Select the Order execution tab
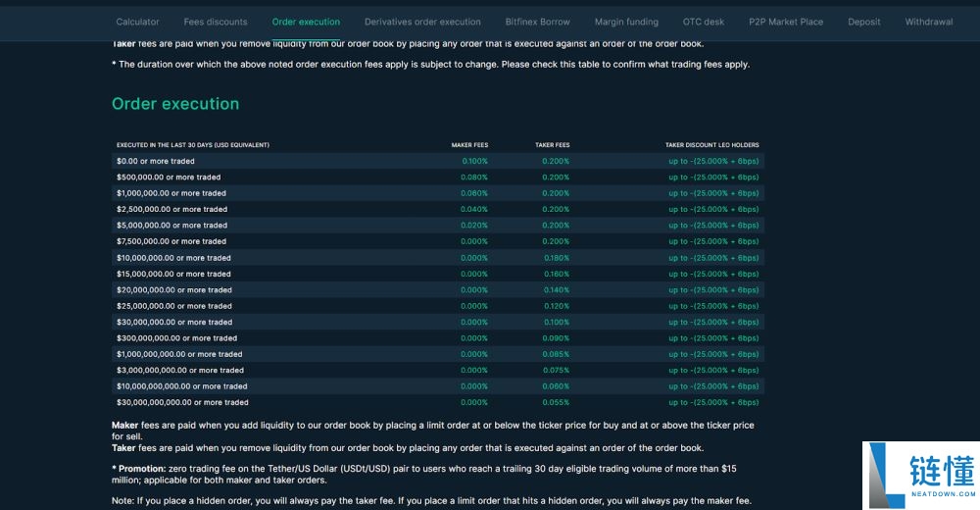Screen dimensions: 980x510 pos(306,22)
